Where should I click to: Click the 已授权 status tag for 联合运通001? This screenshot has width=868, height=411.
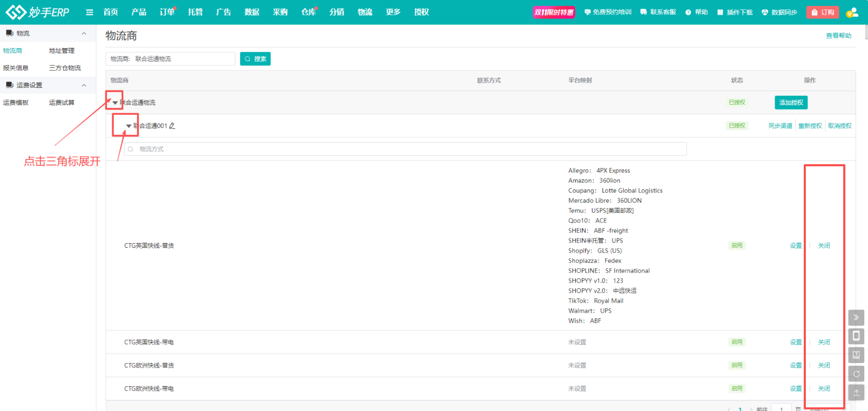click(x=737, y=126)
